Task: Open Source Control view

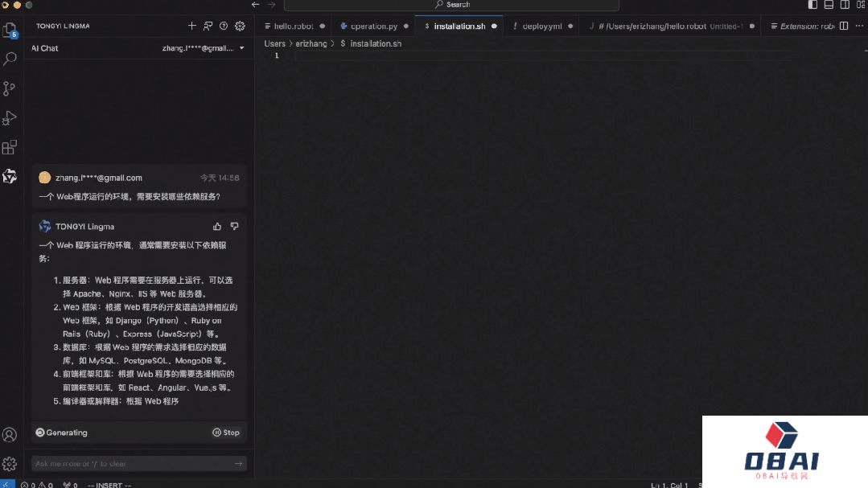Action: (x=10, y=88)
